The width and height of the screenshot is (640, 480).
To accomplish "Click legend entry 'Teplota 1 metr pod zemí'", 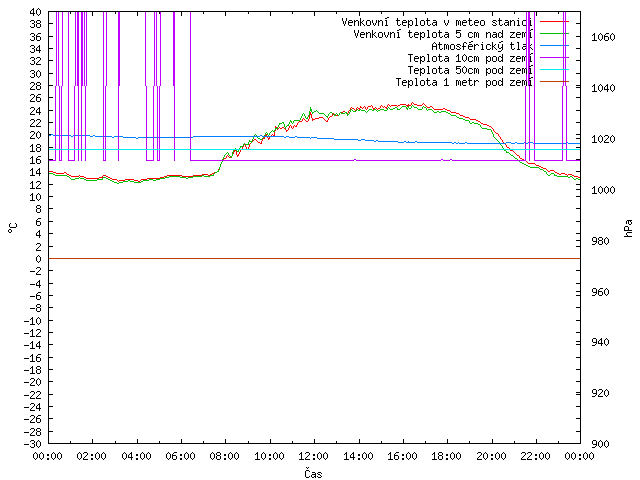I will click(464, 82).
